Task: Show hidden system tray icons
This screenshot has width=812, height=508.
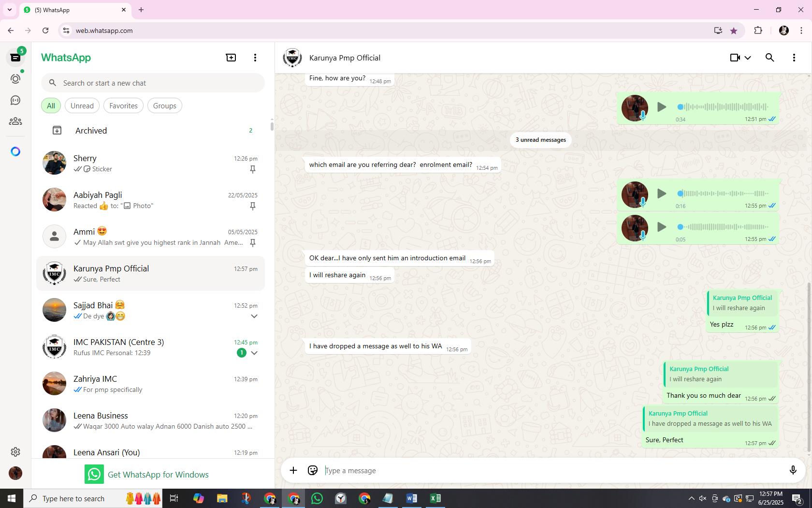Action: point(691,498)
